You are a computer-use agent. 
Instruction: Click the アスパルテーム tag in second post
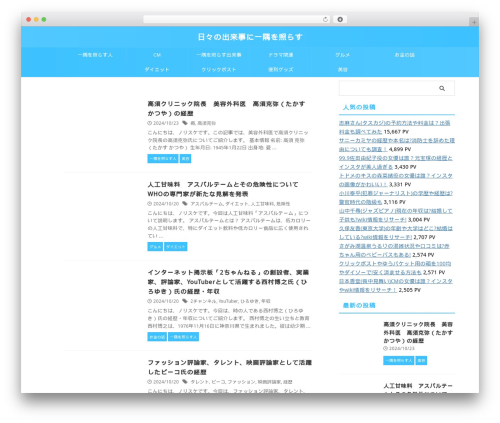[x=206, y=204]
